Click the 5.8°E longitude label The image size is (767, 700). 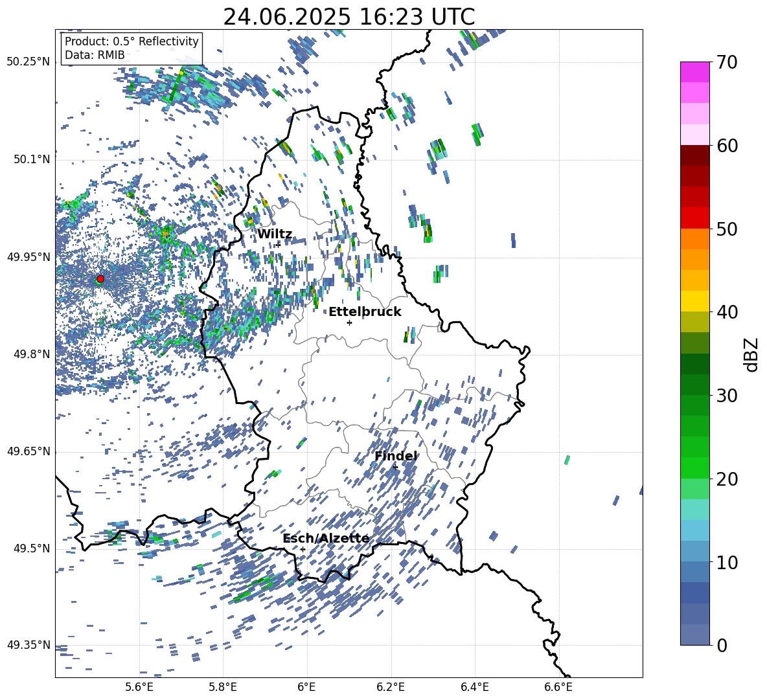pyautogui.click(x=223, y=687)
